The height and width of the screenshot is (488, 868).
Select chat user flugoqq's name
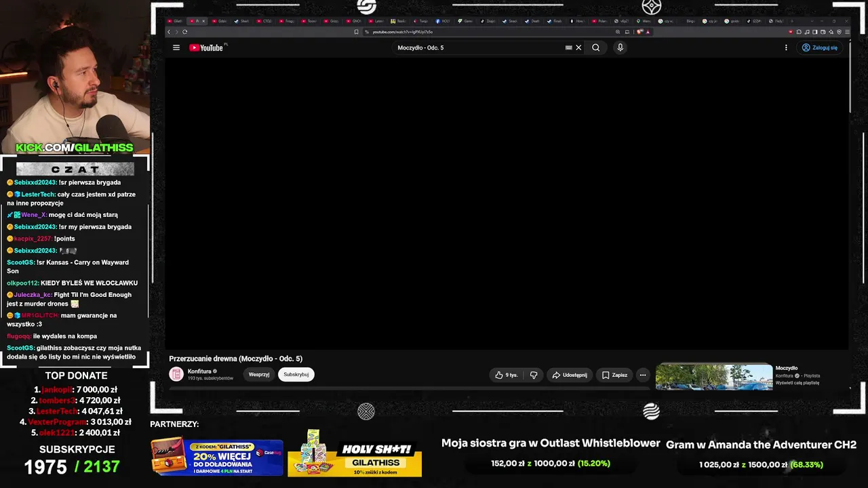click(18, 336)
